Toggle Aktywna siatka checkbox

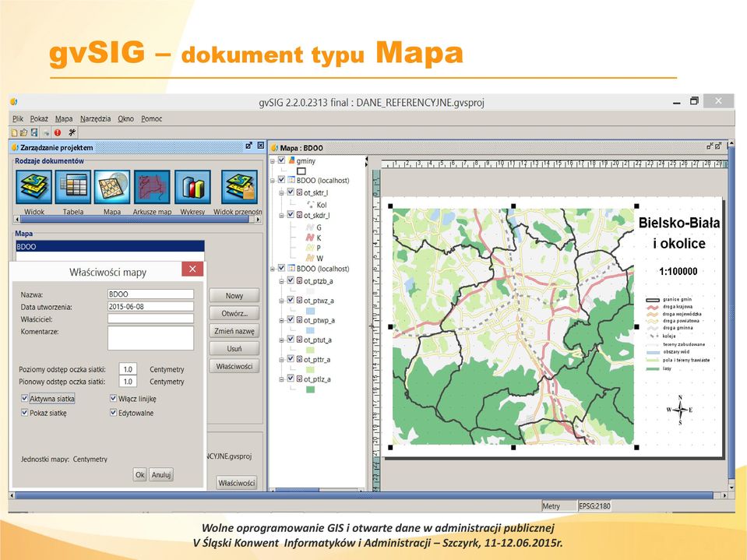pos(24,398)
